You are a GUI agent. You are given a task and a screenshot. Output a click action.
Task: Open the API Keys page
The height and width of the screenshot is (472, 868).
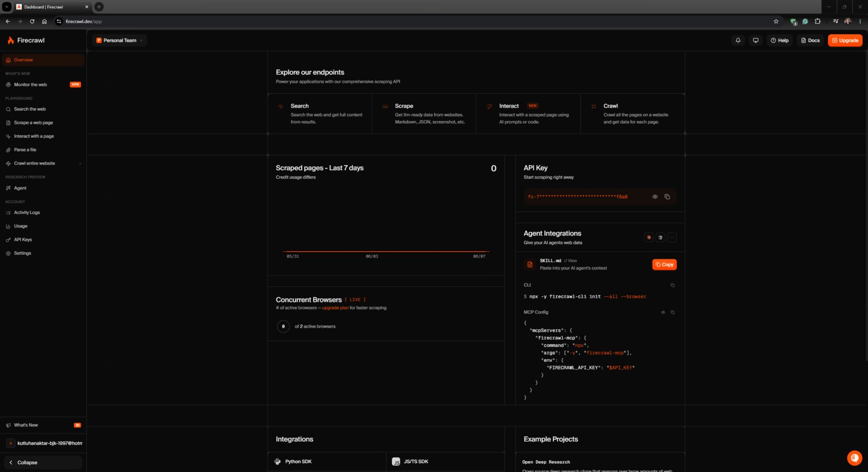coord(43,240)
